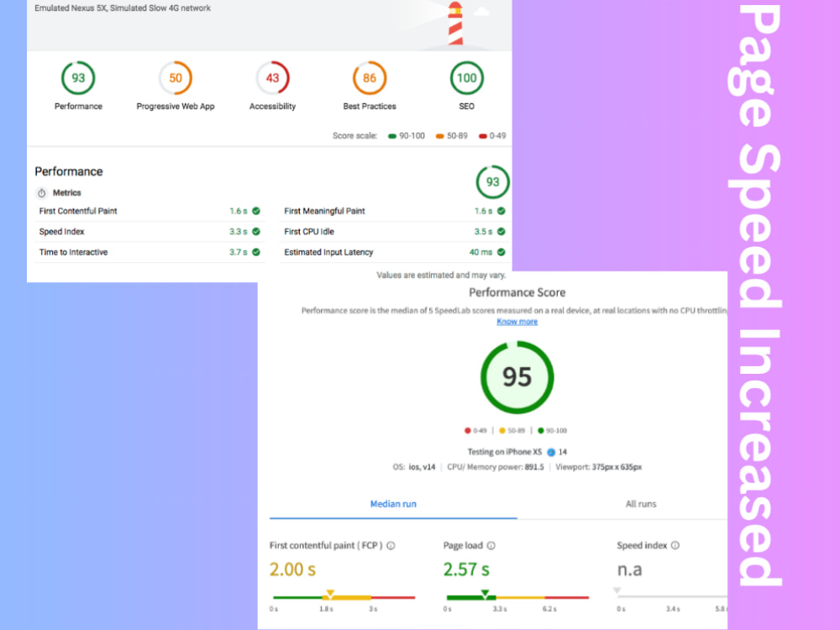The image size is (840, 630).
Task: Click the info icon beside First contentful paint (FCP)
Action: pos(391,545)
